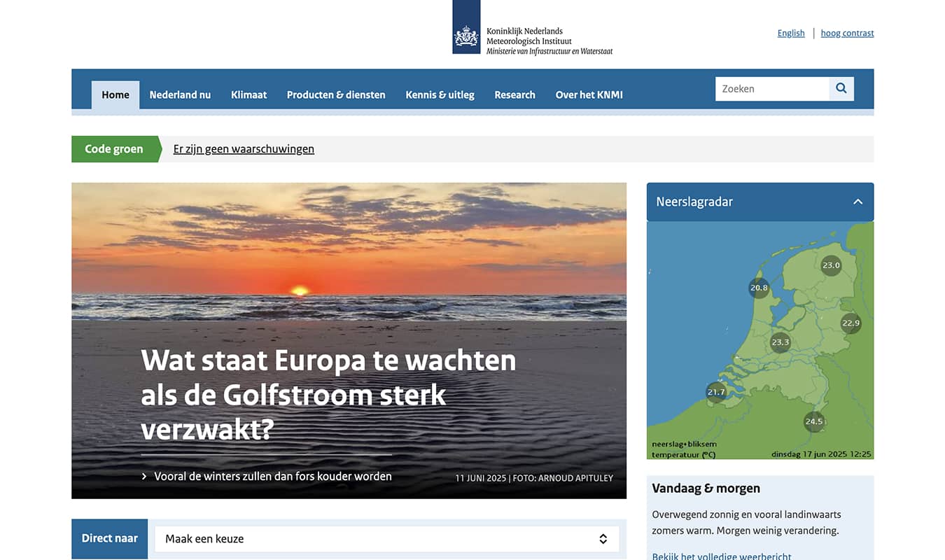
Task: Open the Over het KNMI menu
Action: [x=589, y=95]
